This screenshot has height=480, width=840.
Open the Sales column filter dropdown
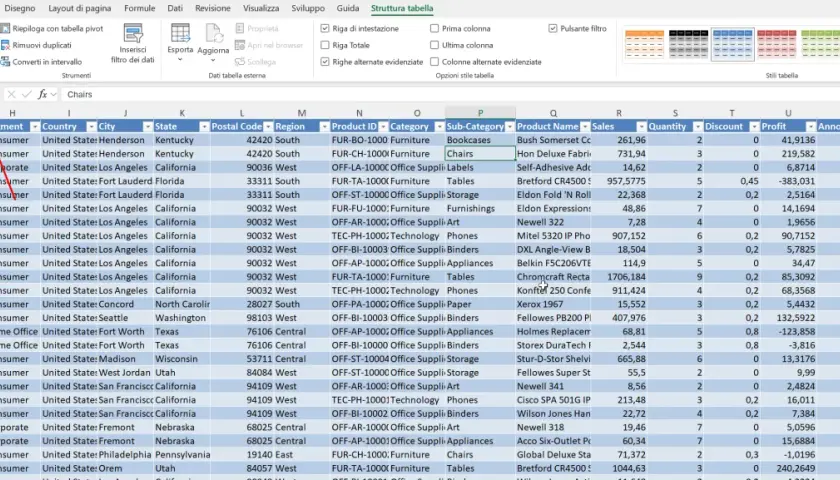pos(641,126)
